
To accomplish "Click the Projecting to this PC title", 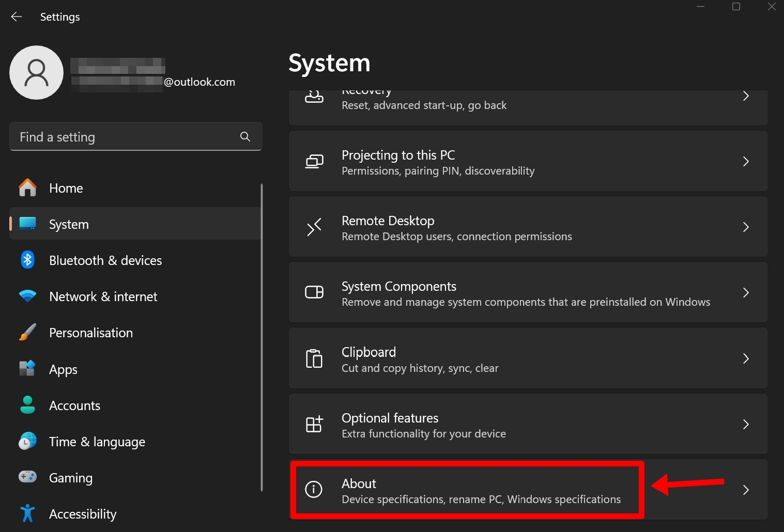I will (x=398, y=155).
